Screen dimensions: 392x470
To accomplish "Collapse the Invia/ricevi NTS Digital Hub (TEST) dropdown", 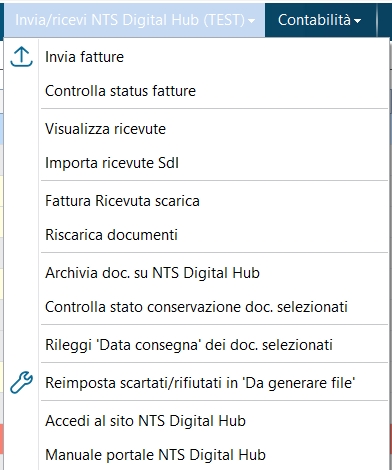I will [135, 20].
